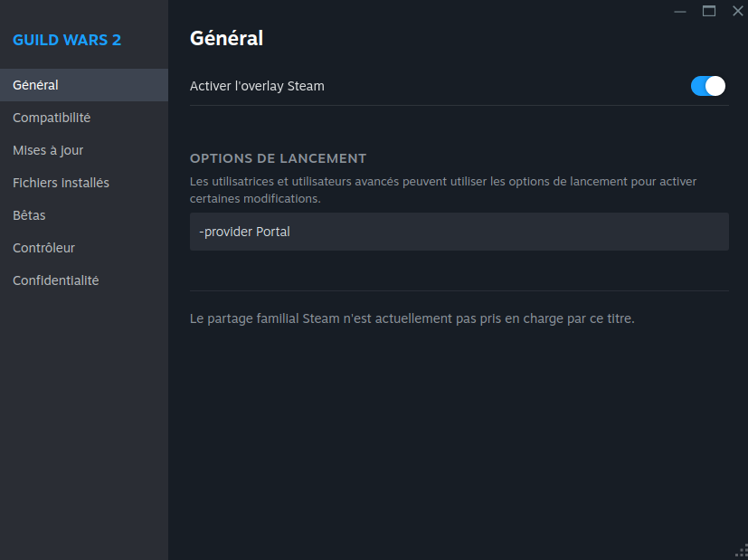Click the Général page heading
748x560 pixels.
pos(227,38)
